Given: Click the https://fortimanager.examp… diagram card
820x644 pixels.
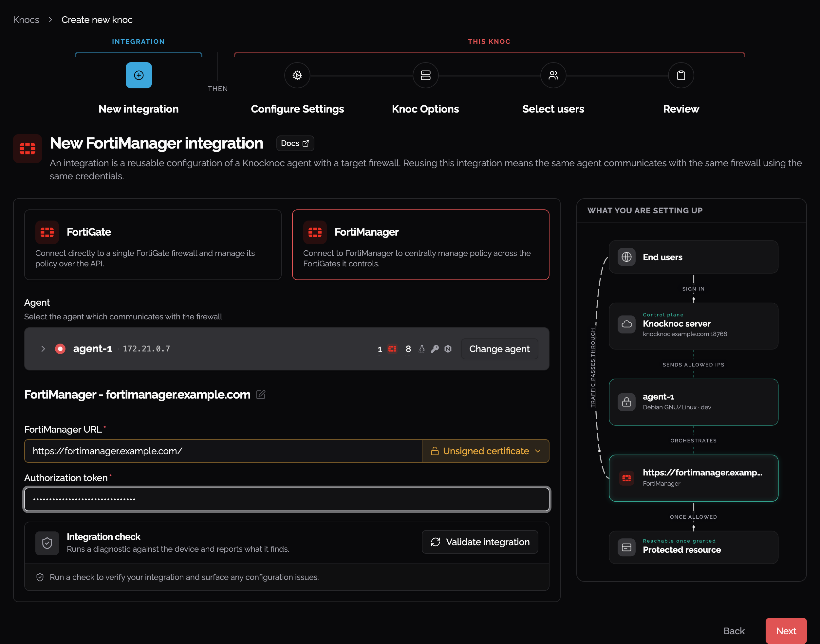Looking at the screenshot, I should [693, 478].
